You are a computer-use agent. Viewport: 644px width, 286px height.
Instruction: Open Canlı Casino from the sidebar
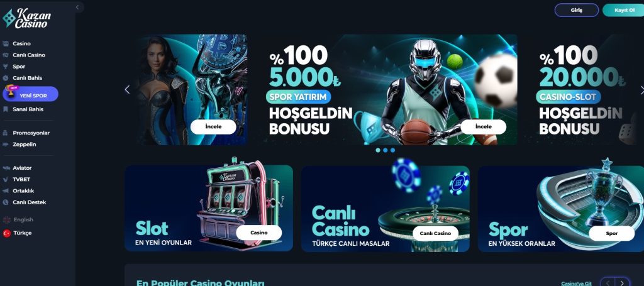coord(29,55)
